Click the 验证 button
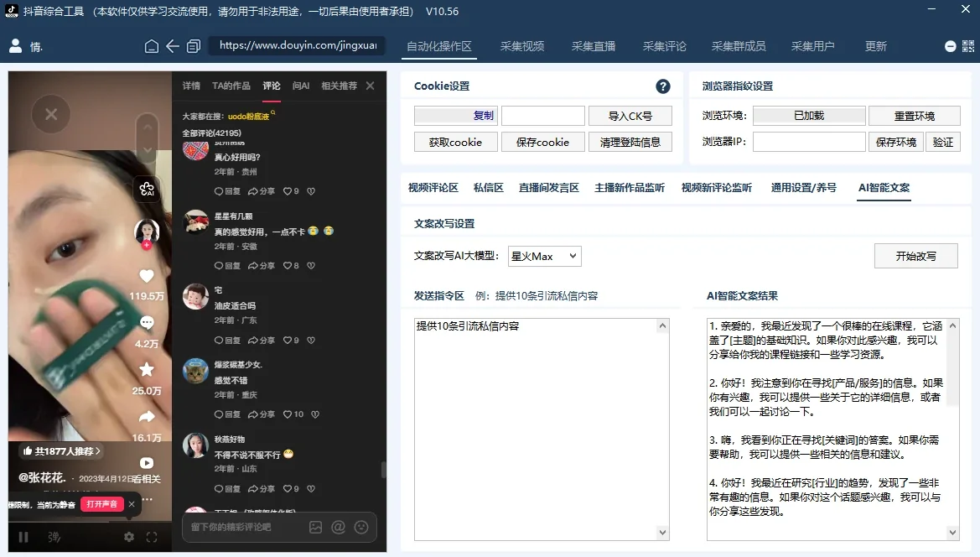 942,142
